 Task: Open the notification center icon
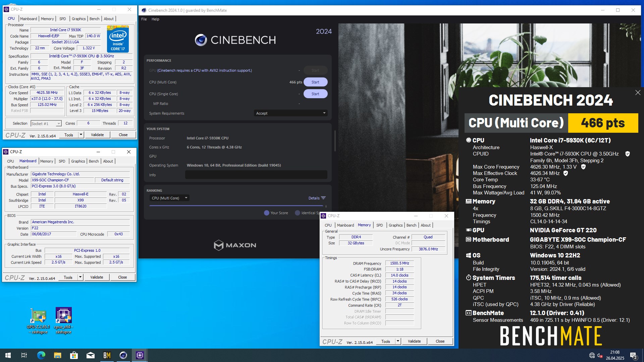(634, 355)
